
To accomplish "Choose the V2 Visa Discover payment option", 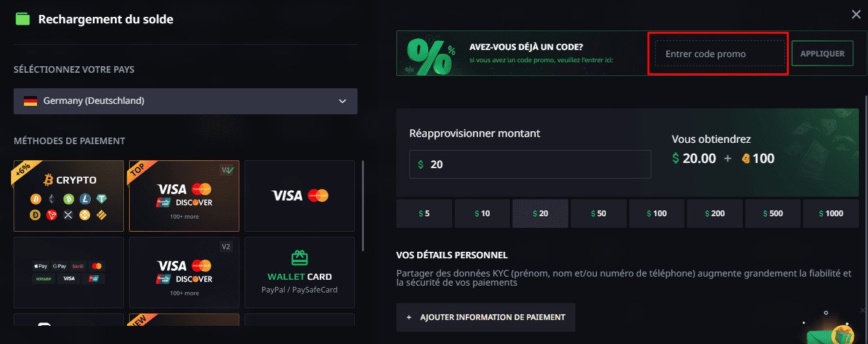I will pyautogui.click(x=184, y=272).
